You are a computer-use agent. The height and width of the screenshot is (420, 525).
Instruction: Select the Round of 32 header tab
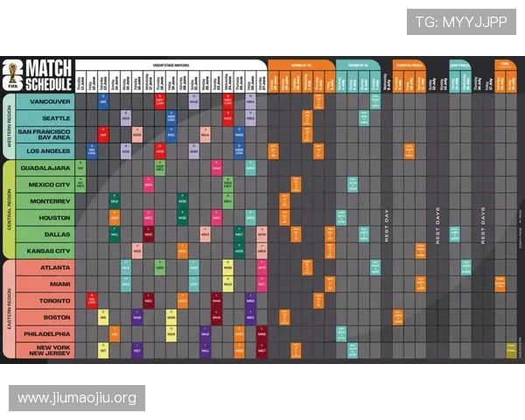[300, 65]
